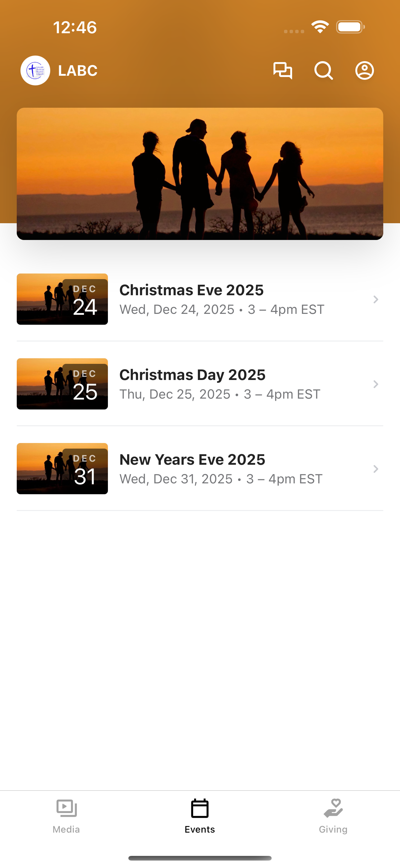The image size is (400, 868).
Task: Expand Christmas Eve 2025 chevron
Action: [376, 299]
